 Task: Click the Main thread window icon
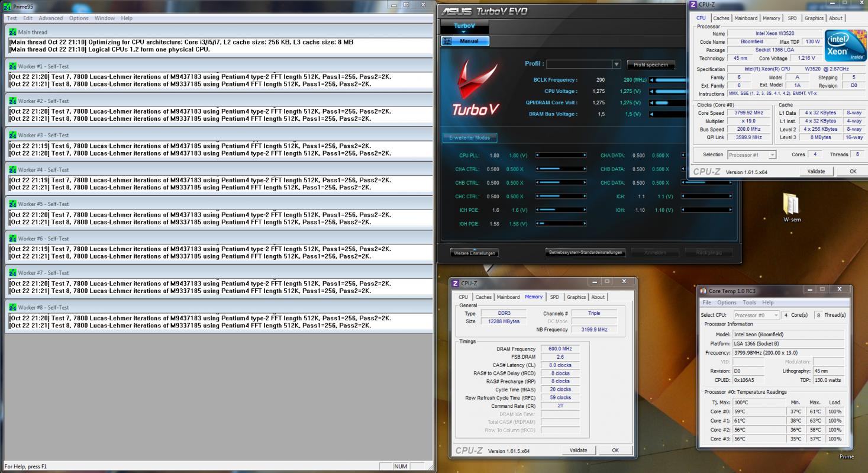pyautogui.click(x=12, y=32)
